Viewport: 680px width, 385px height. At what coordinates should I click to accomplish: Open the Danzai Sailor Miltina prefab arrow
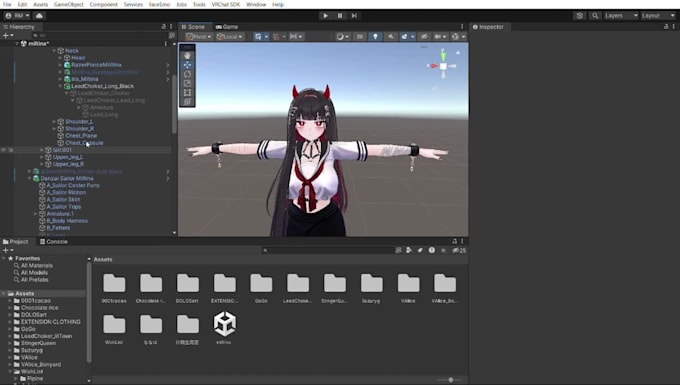tap(168, 179)
